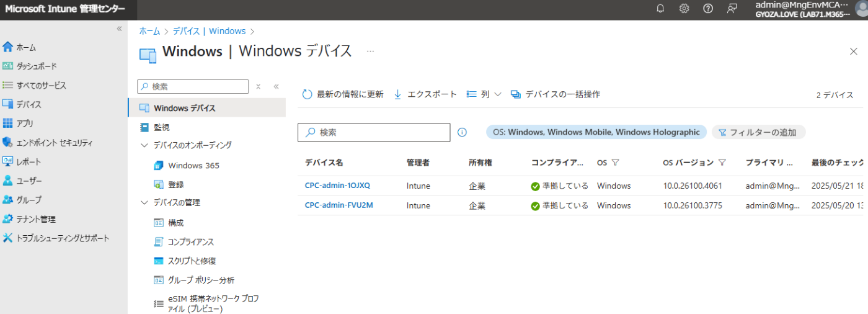The image size is (868, 314).
Task: Click OS version 10.0.26100.3775 cell
Action: click(x=693, y=205)
